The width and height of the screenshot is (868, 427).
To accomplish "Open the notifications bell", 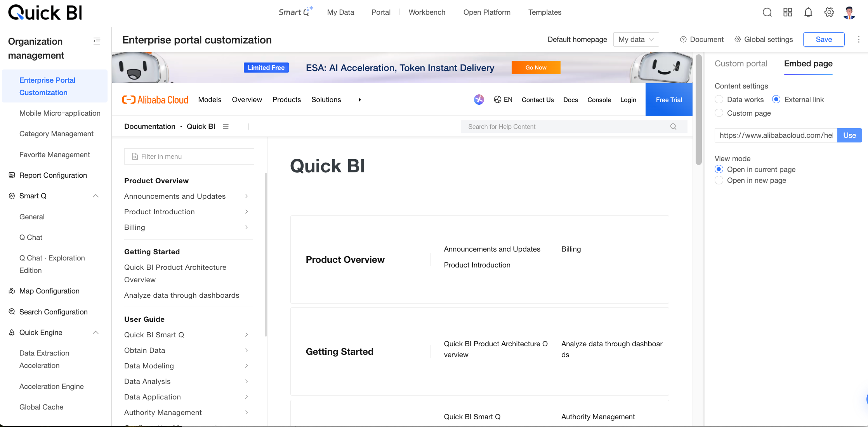I will click(808, 12).
